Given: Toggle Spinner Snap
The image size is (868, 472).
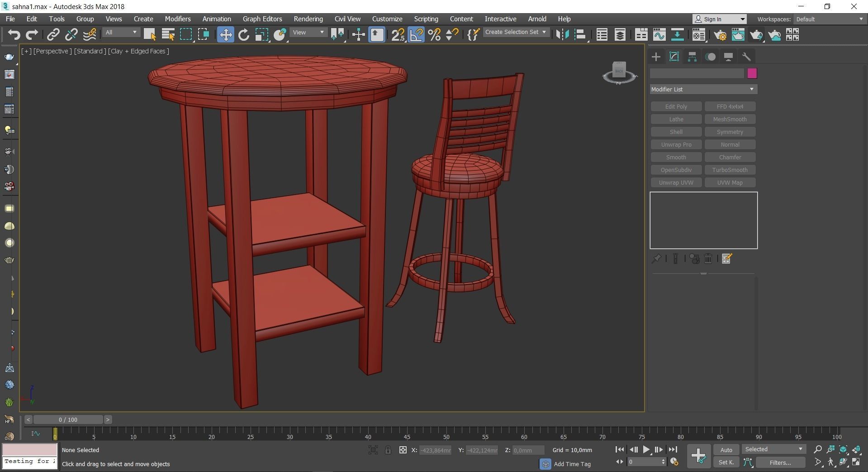Looking at the screenshot, I should (452, 35).
